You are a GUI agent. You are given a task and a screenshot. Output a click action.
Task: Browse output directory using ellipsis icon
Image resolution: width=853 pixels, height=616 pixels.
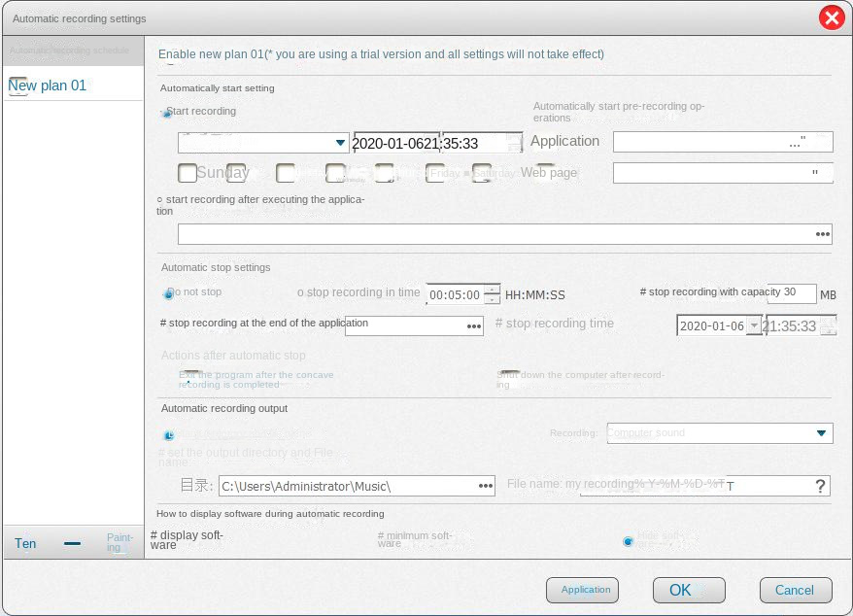[485, 486]
